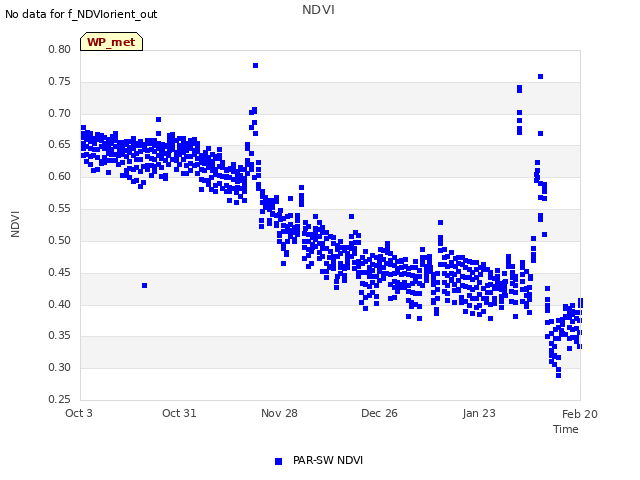
Task: Click the isolated outlier point near 0.43 in October
Action: point(144,286)
